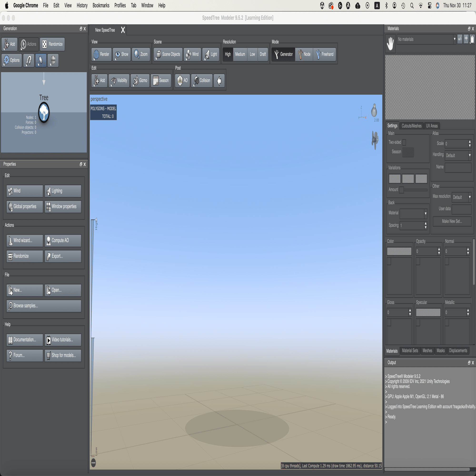
Task: Click the wind fan icon in viewport
Action: (x=375, y=140)
